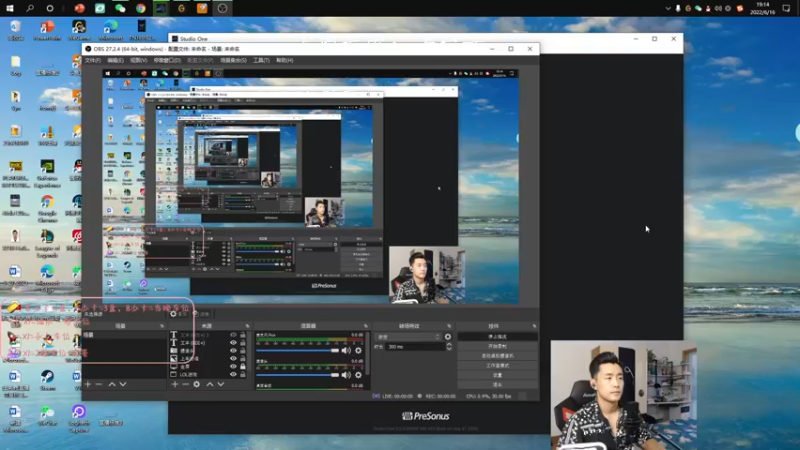Add a new scene with plus icon
This screenshot has width=800, height=450.
pos(88,384)
